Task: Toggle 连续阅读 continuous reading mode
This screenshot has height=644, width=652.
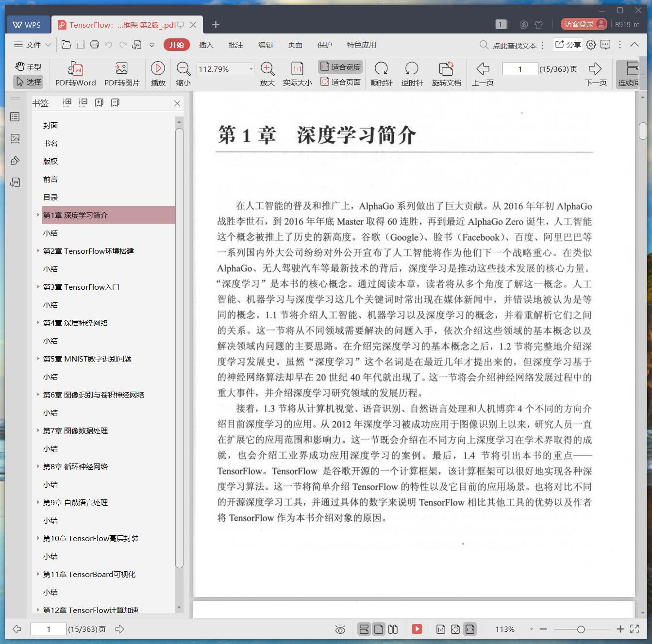Action: point(629,74)
